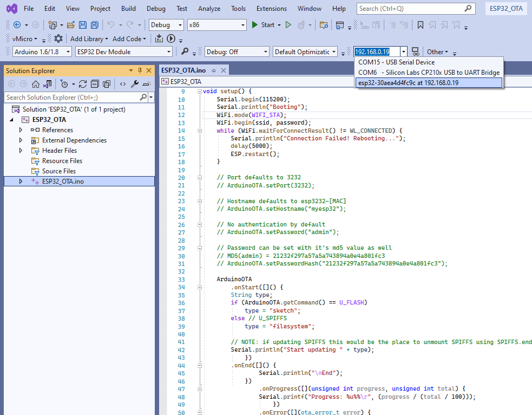Image resolution: width=532 pixels, height=415 pixels.
Task: Open a file using the folder icon
Action: coord(71,25)
